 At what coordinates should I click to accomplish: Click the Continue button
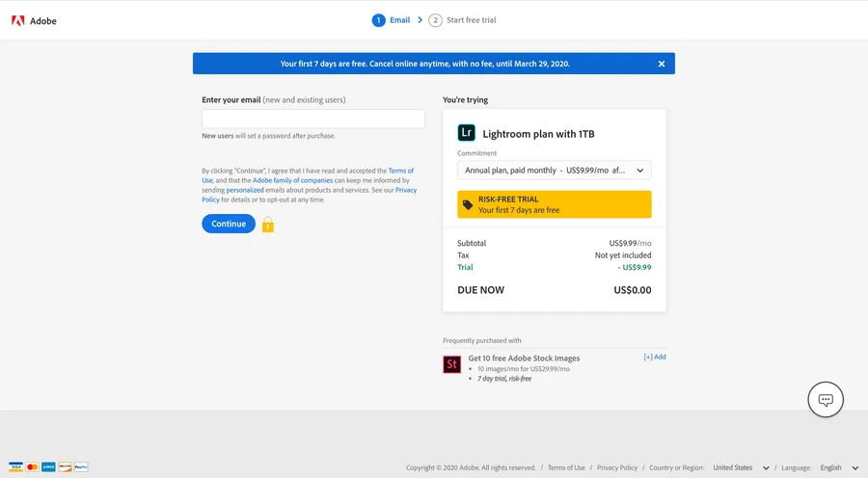click(x=229, y=224)
